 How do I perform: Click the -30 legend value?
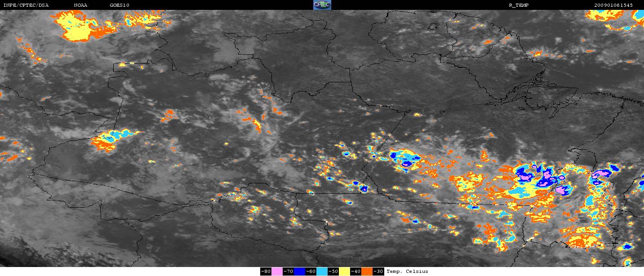pyautogui.click(x=378, y=272)
